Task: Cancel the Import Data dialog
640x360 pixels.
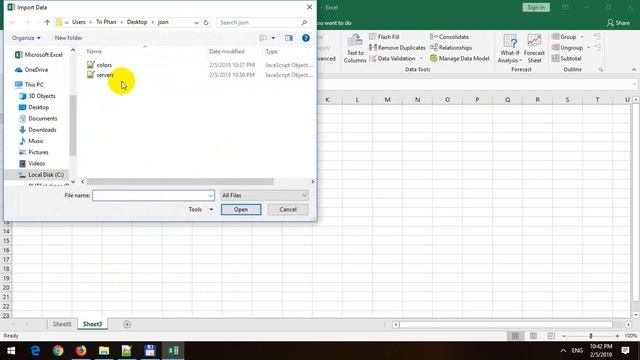Action: [x=288, y=209]
